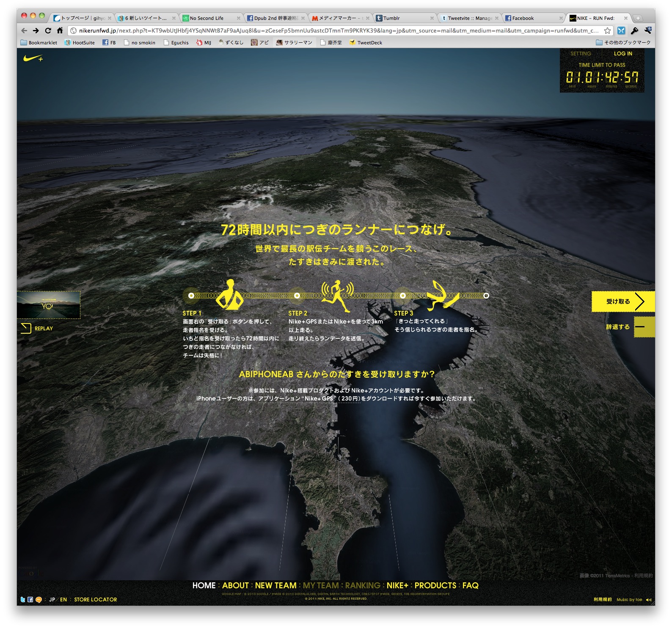This screenshot has height=631, width=672.
Task: Click the blue extension icon beside the star
Action: pyautogui.click(x=621, y=30)
